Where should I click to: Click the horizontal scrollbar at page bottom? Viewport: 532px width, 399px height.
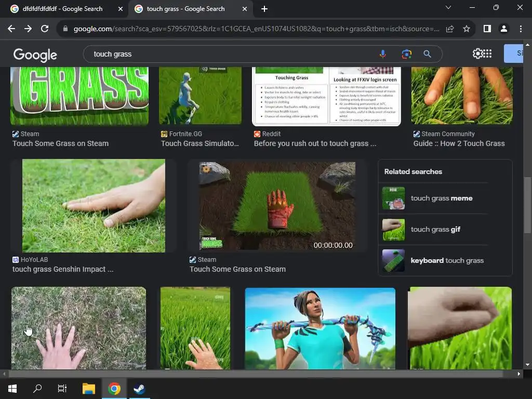tap(255, 374)
